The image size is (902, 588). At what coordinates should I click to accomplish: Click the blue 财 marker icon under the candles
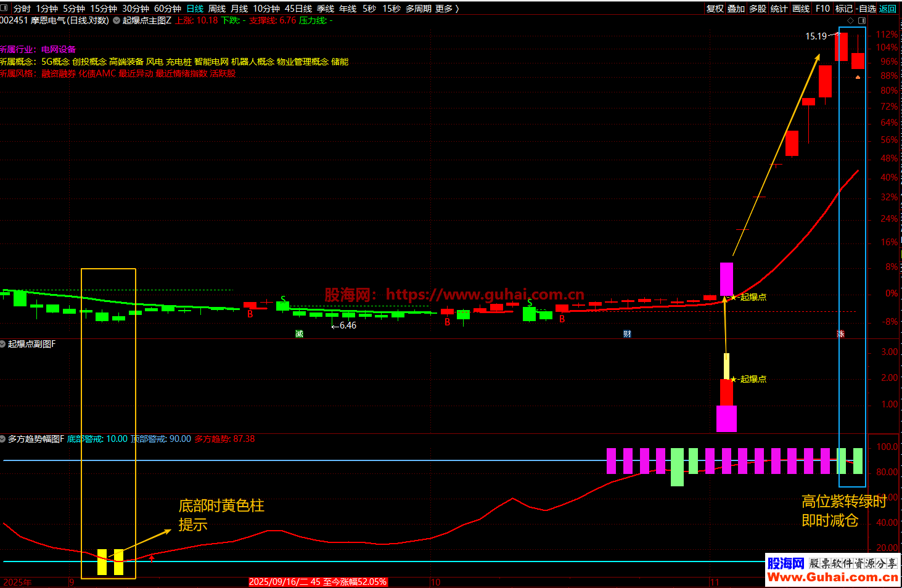point(627,334)
